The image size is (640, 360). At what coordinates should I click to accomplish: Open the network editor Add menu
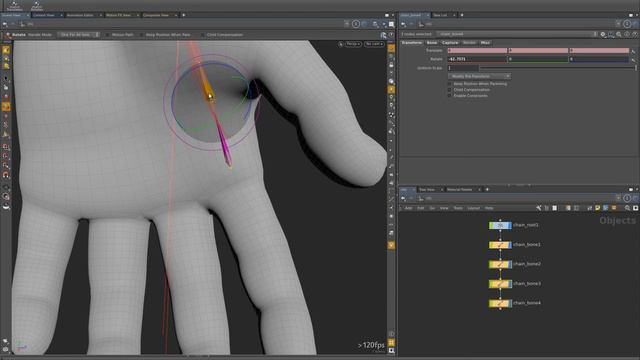tap(408, 208)
